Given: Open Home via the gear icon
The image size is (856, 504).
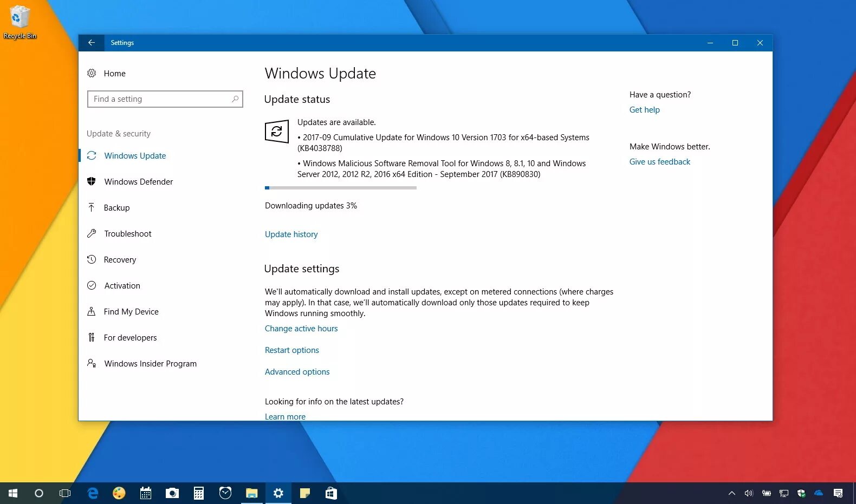Looking at the screenshot, I should [x=92, y=73].
